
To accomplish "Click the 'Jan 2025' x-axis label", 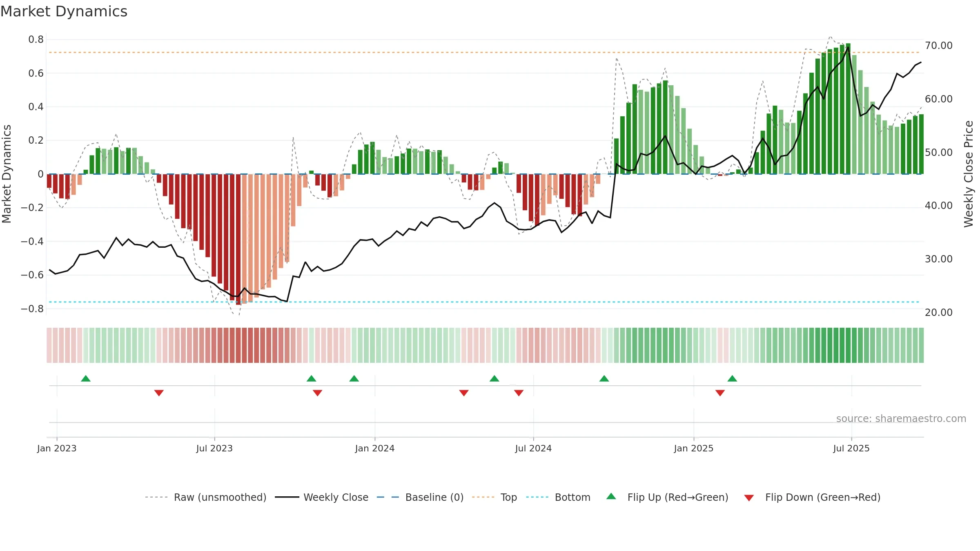I will (694, 448).
